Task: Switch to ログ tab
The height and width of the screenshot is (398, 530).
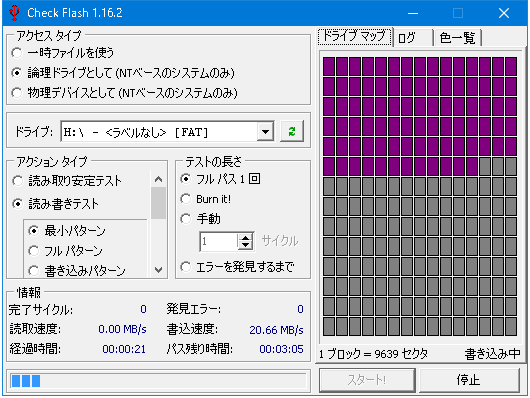Action: click(x=413, y=38)
